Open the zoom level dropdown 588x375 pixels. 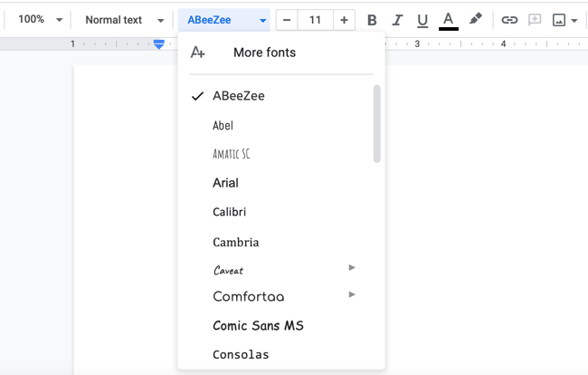[x=41, y=20]
